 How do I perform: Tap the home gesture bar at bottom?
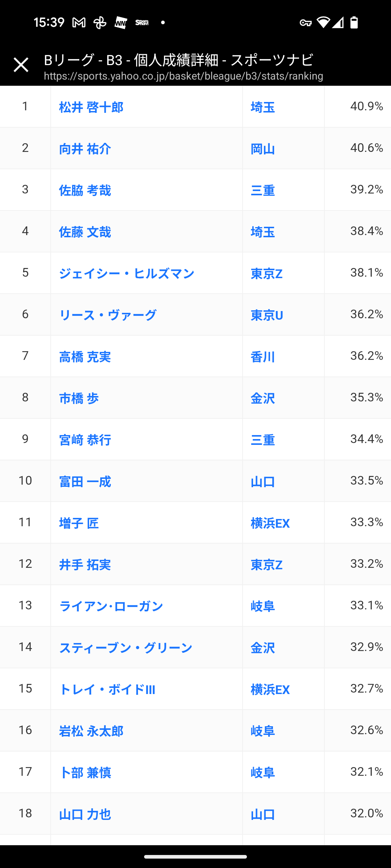tap(195, 856)
